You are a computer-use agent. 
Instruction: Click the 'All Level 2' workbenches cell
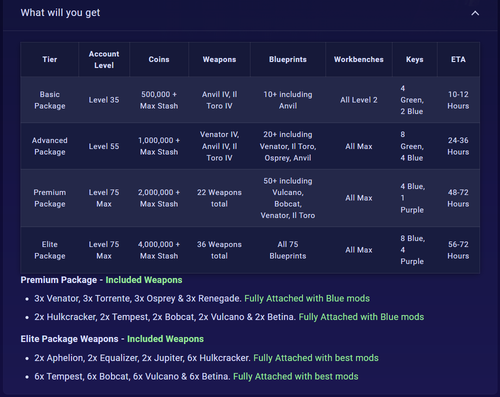359,100
